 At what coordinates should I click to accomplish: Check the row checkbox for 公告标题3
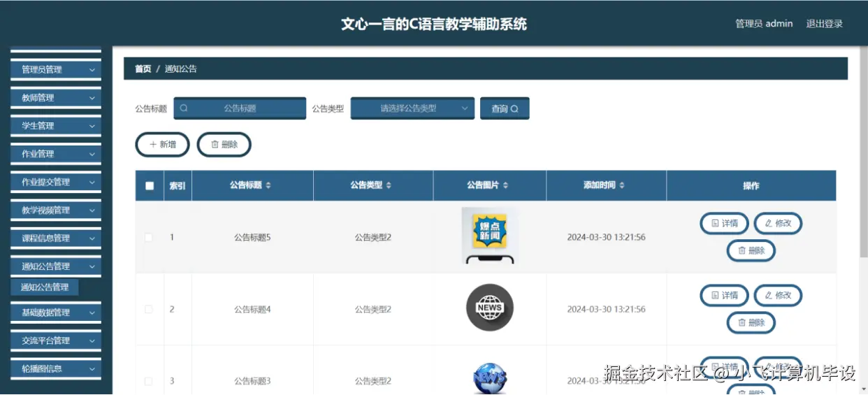[x=149, y=381]
